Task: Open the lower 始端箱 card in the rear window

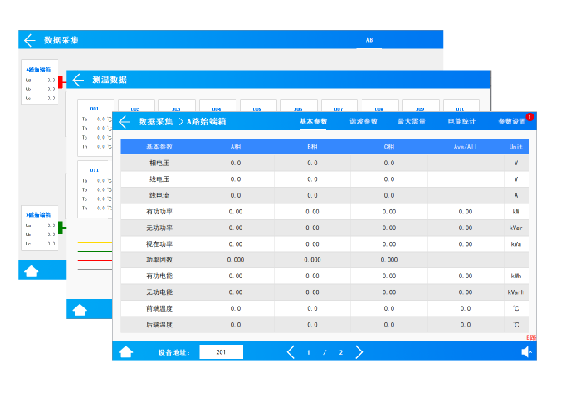Action: coord(40,228)
